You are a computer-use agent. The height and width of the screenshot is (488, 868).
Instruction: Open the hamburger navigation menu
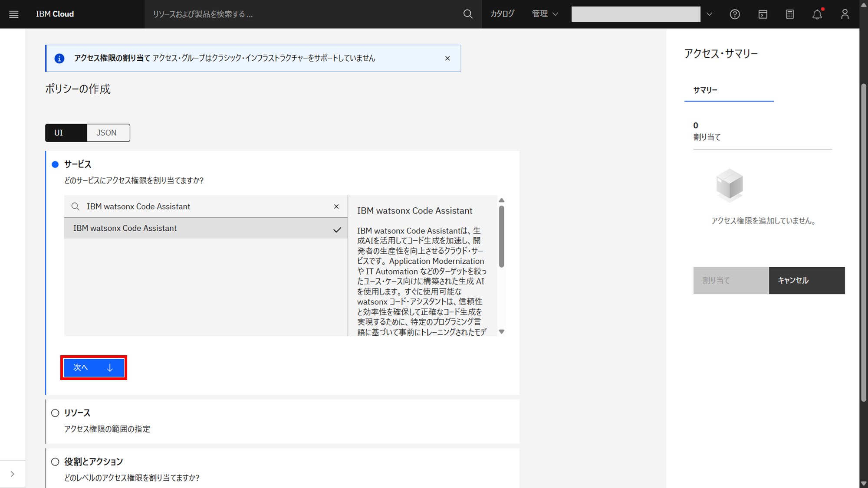click(13, 14)
